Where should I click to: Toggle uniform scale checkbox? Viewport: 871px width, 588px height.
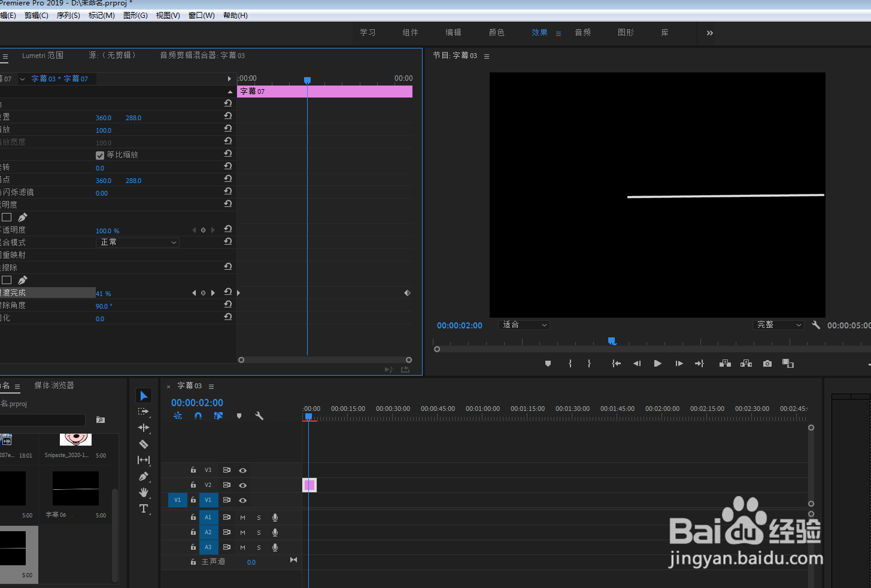[x=100, y=156]
